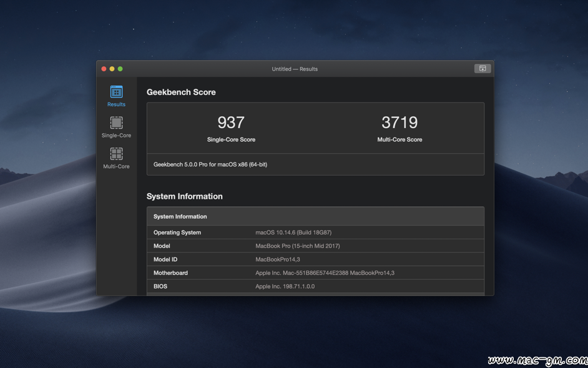The height and width of the screenshot is (368, 588).
Task: Click the Untitled — Results window title
Action: (x=295, y=69)
